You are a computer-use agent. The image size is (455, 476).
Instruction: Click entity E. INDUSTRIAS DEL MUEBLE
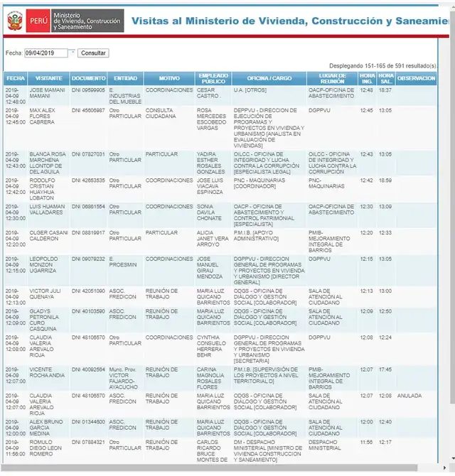pyautogui.click(x=125, y=96)
